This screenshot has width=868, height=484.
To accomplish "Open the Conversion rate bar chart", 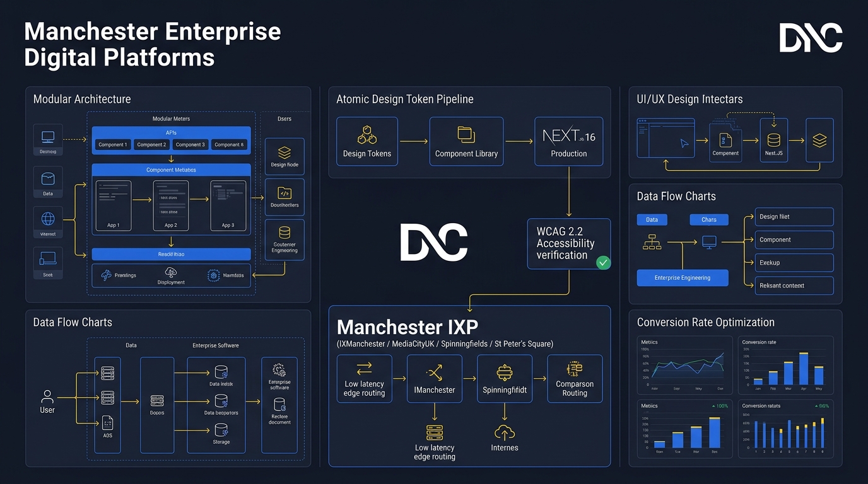I will [x=785, y=365].
